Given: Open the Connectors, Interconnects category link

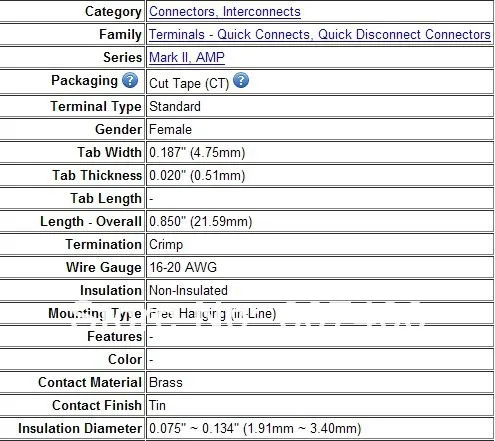Looking at the screenshot, I should coord(225,12).
